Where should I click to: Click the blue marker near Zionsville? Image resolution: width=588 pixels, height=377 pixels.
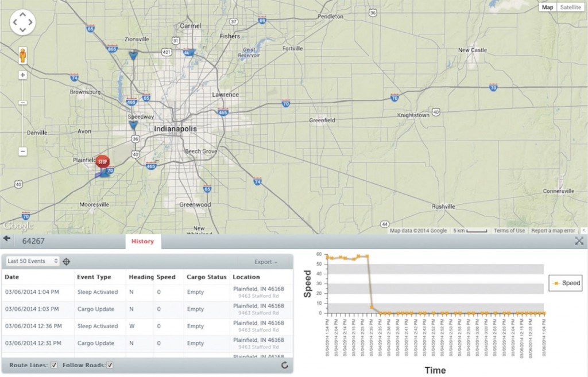pyautogui.click(x=133, y=56)
